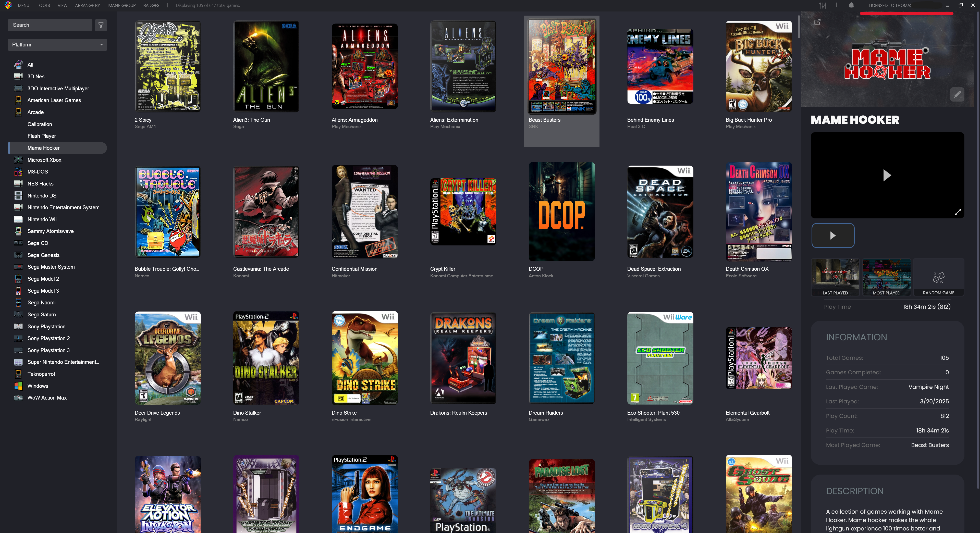Select the Aliens: Armageddon cover
Image resolution: width=980 pixels, height=533 pixels.
coord(364,66)
